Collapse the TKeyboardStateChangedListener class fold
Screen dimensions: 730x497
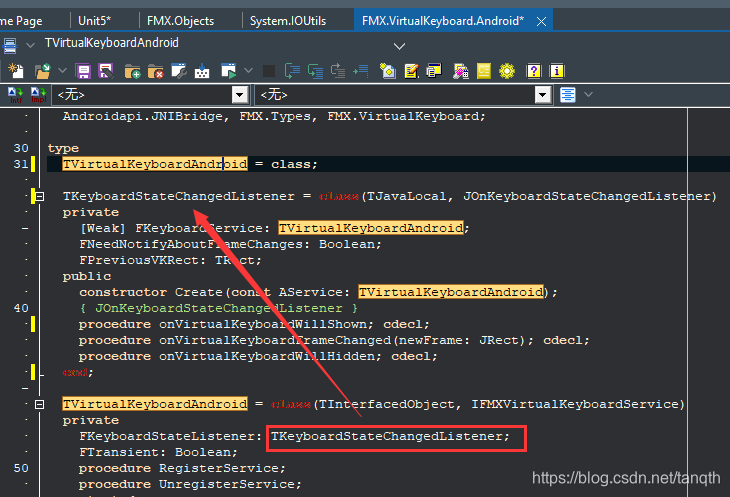point(40,196)
